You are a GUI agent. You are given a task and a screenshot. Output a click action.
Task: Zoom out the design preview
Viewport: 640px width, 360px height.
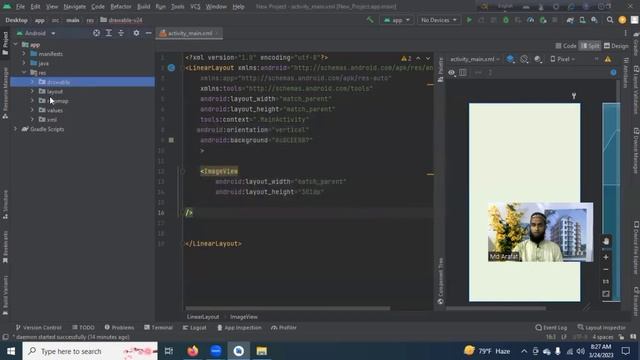tap(606, 269)
